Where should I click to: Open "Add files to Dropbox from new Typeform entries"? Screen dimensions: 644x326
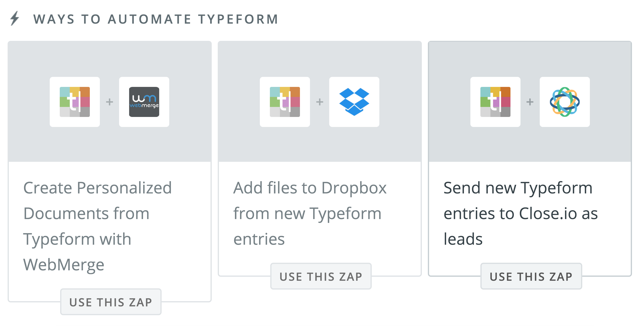pyautogui.click(x=310, y=213)
